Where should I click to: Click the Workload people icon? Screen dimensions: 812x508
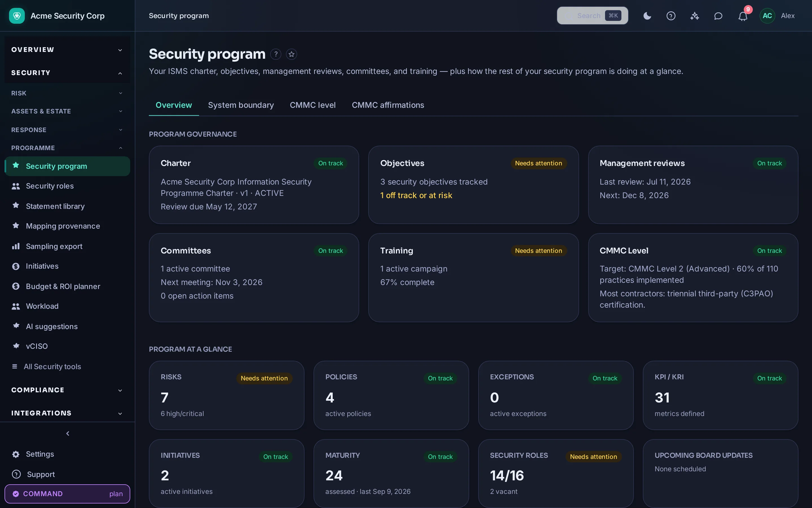(x=16, y=306)
